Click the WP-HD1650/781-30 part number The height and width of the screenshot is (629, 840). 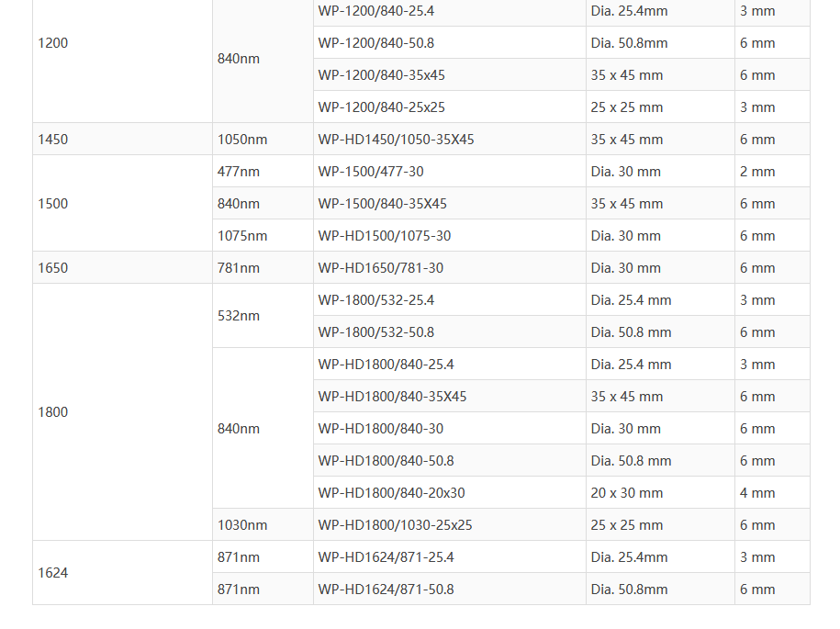coord(381,268)
